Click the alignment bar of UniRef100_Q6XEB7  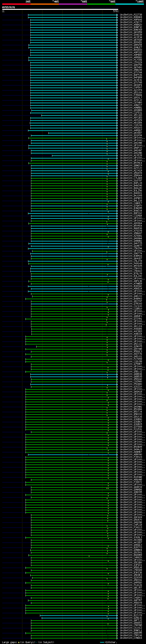coord(83,133)
